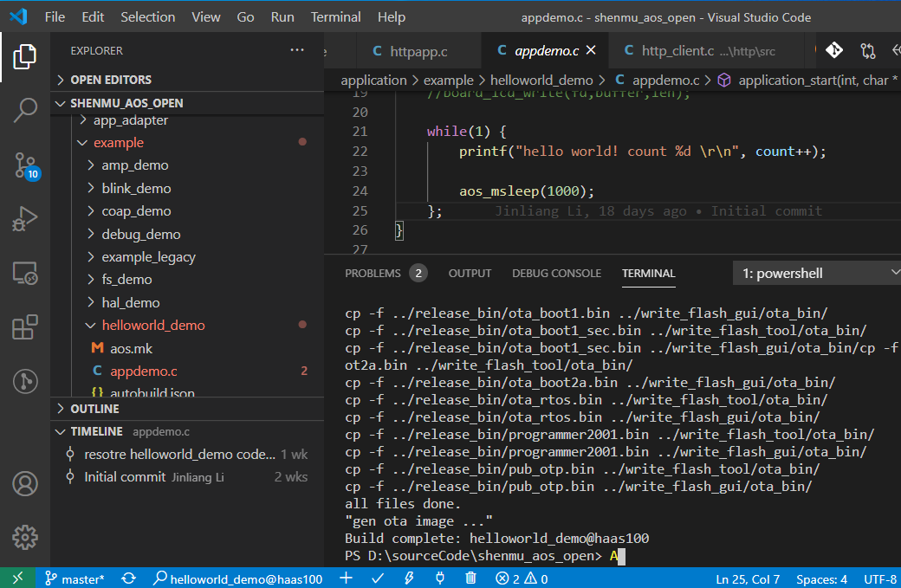
Task: Open the Terminal menu
Action: click(335, 17)
